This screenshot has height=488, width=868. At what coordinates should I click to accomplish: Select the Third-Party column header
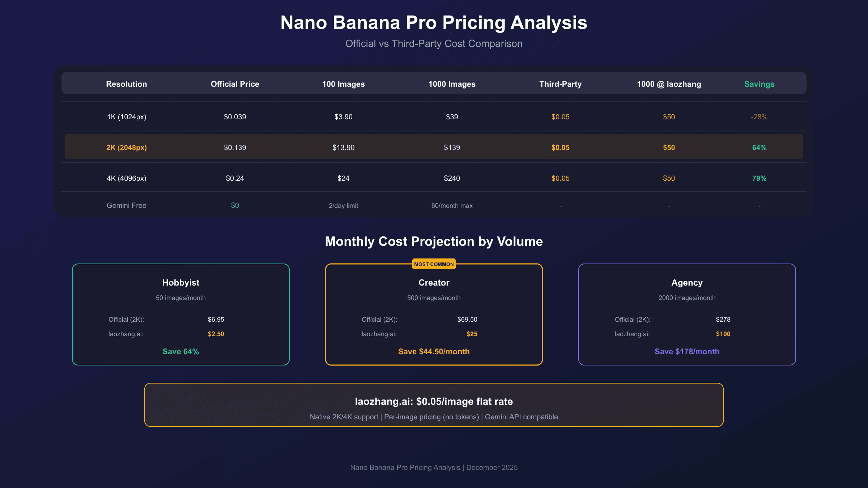[560, 84]
